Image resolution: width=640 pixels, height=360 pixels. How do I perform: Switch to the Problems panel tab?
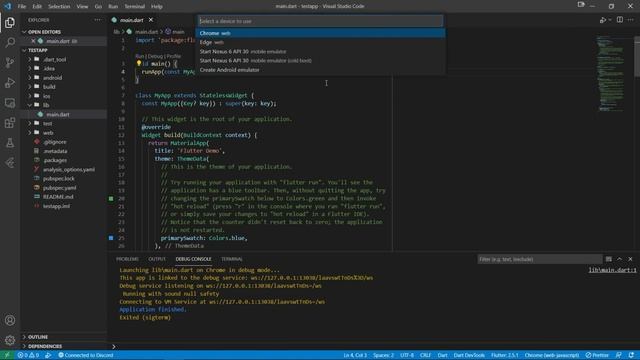pyautogui.click(x=127, y=259)
